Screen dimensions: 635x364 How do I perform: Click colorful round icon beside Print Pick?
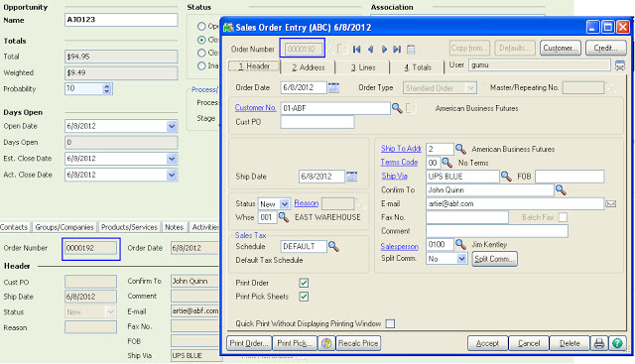(x=326, y=343)
